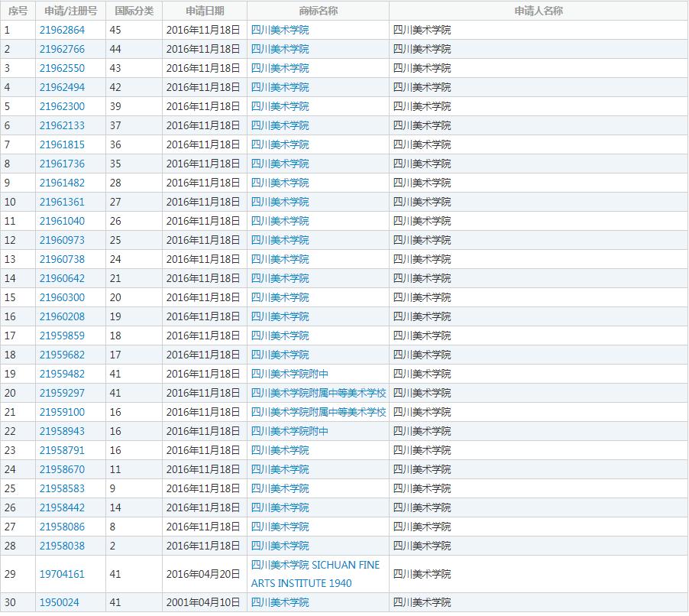Open registration number 21960208

(x=62, y=316)
